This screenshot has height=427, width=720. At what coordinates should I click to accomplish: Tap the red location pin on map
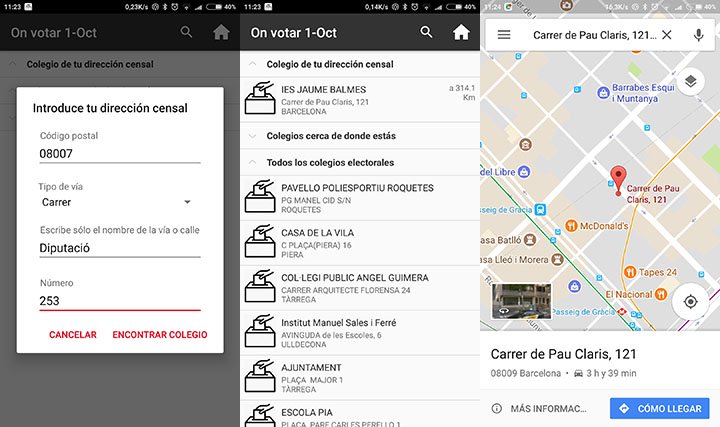click(x=618, y=180)
